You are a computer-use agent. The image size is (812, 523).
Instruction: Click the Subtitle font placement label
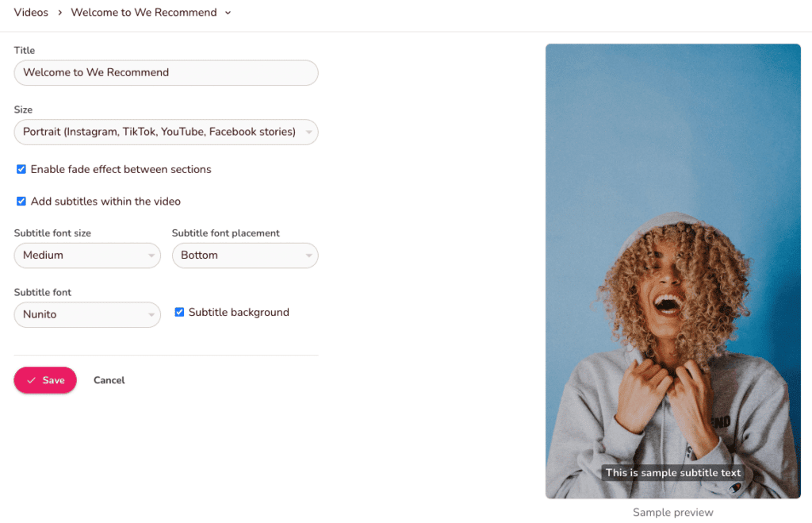point(226,233)
